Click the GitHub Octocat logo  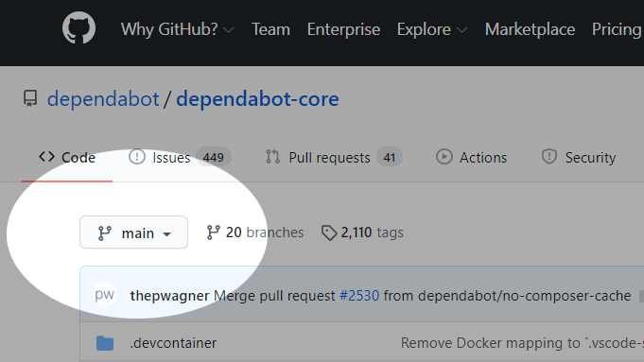pos(78,27)
